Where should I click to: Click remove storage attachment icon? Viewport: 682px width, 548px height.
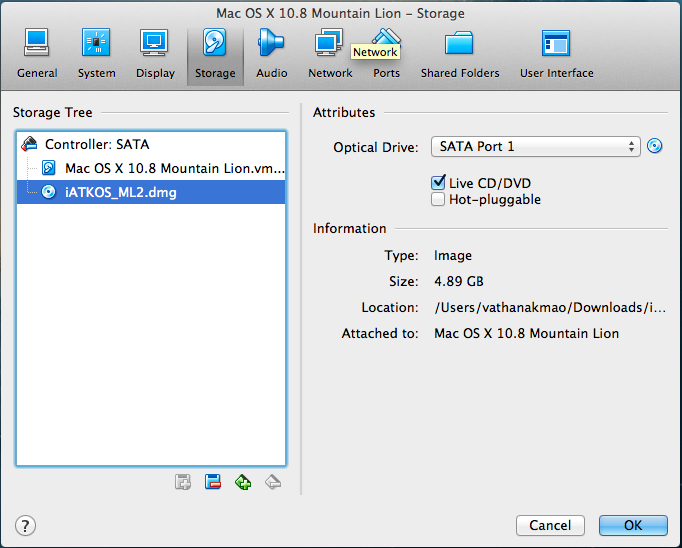[273, 482]
